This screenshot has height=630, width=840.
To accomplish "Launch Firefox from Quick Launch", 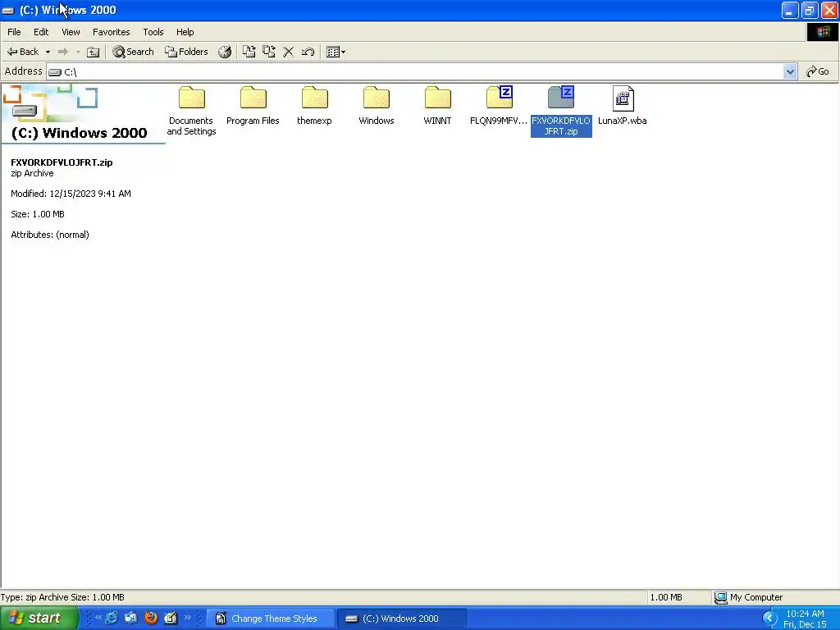I will pos(151,619).
